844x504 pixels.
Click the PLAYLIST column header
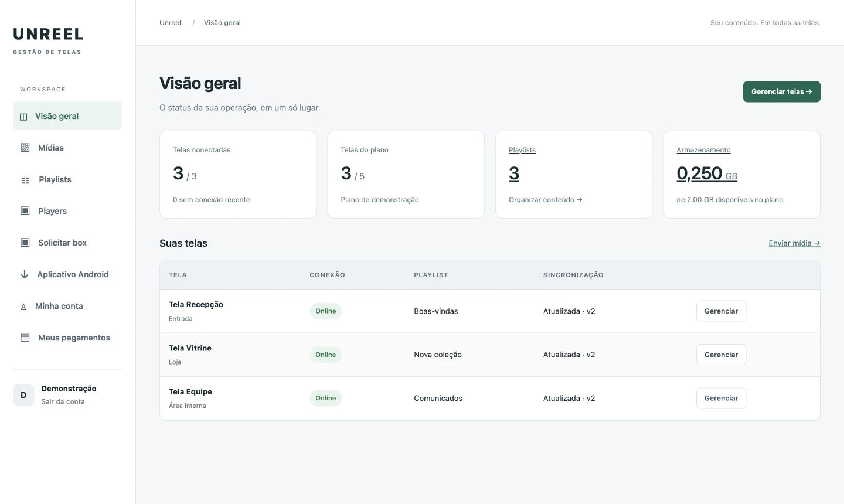click(431, 275)
